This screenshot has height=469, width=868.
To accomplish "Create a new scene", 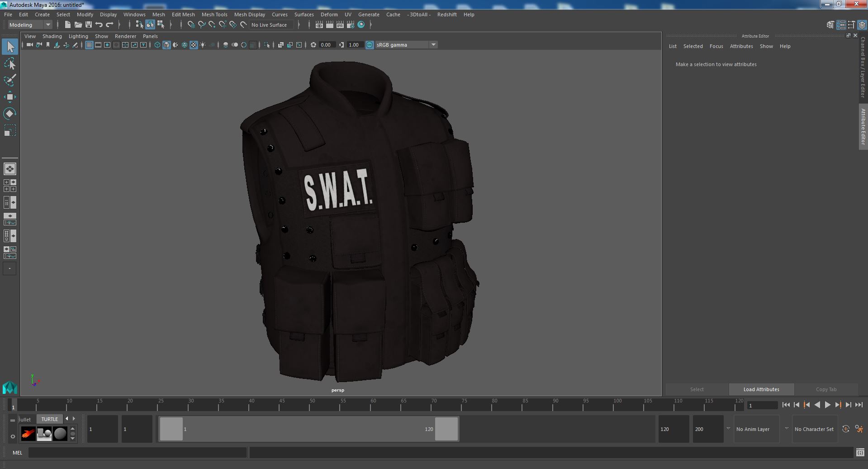I will pos(68,24).
